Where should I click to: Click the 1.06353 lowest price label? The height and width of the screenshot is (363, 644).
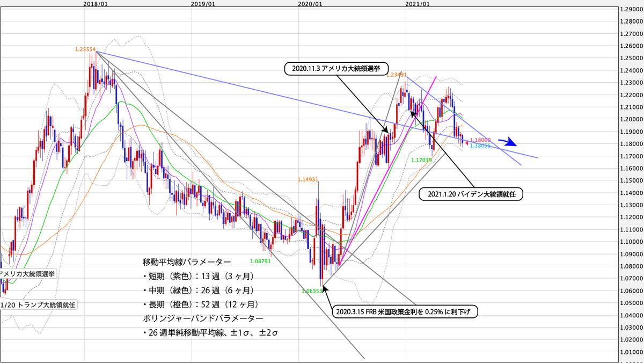click(312, 291)
